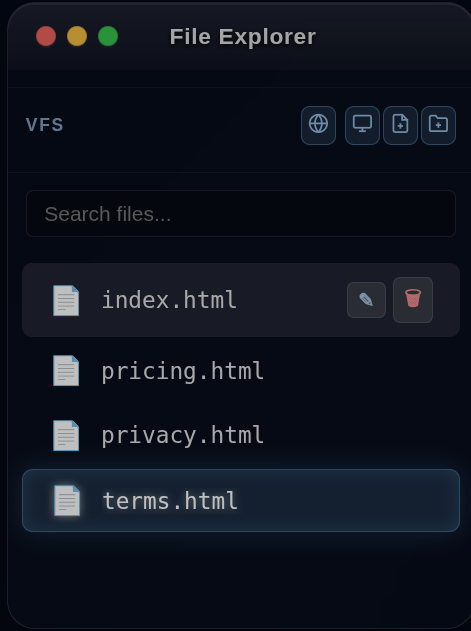
Task: Open the highlighted terms.html file
Action: (241, 501)
